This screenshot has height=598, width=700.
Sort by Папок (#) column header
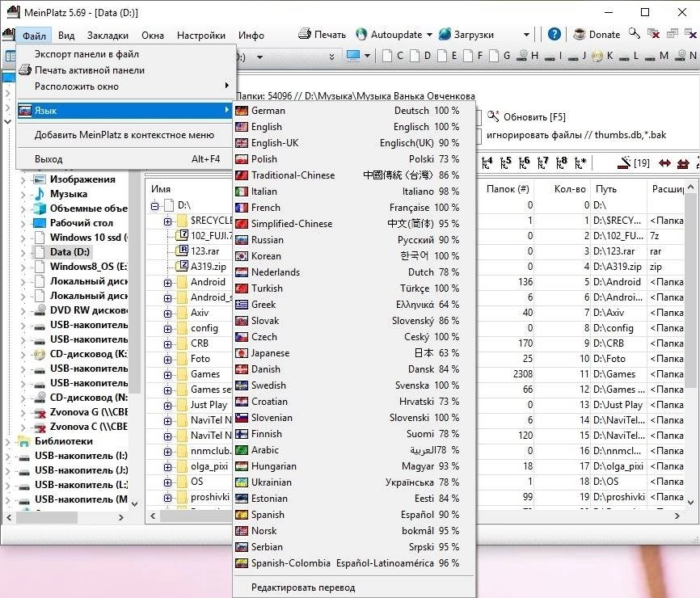point(507,189)
